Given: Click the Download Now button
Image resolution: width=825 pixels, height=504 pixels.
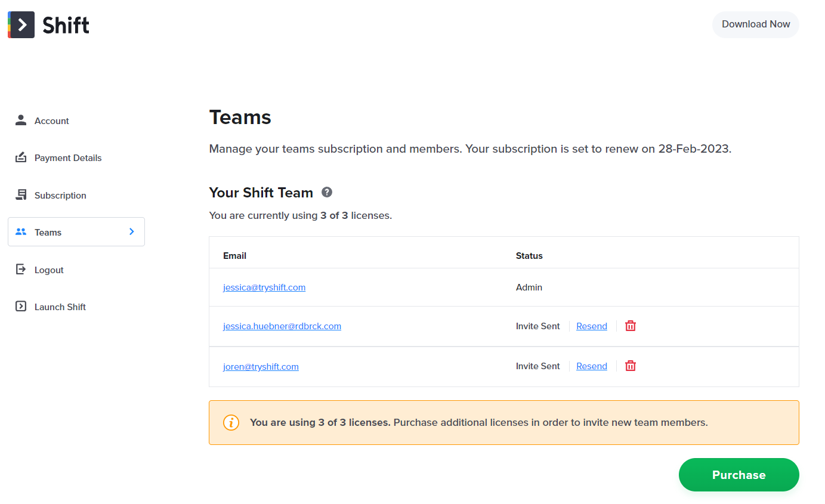Looking at the screenshot, I should [x=756, y=24].
